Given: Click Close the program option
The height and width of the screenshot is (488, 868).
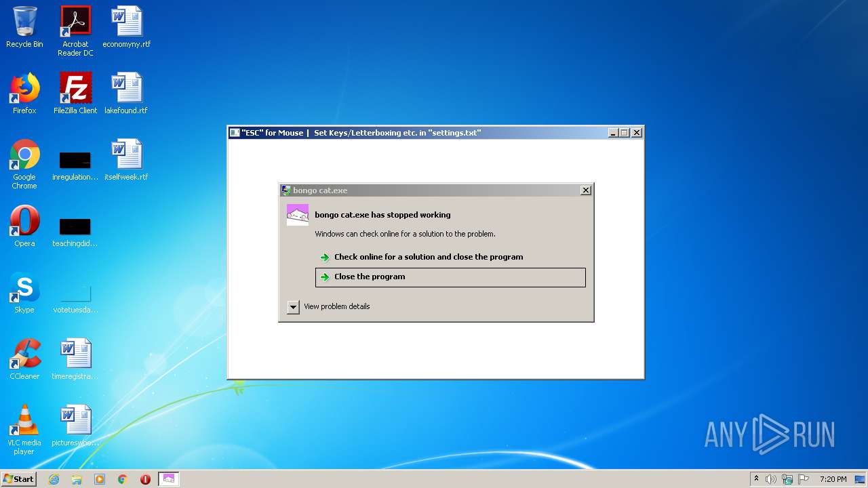Looking at the screenshot, I should (x=450, y=277).
